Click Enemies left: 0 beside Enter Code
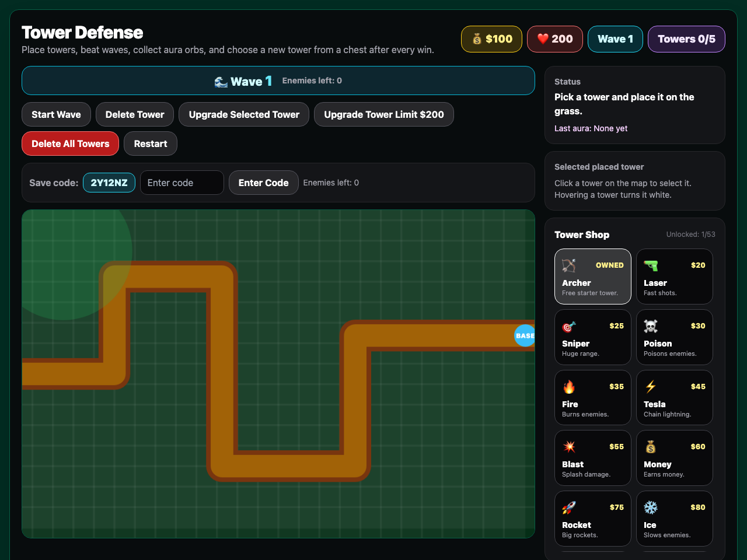 point(331,183)
